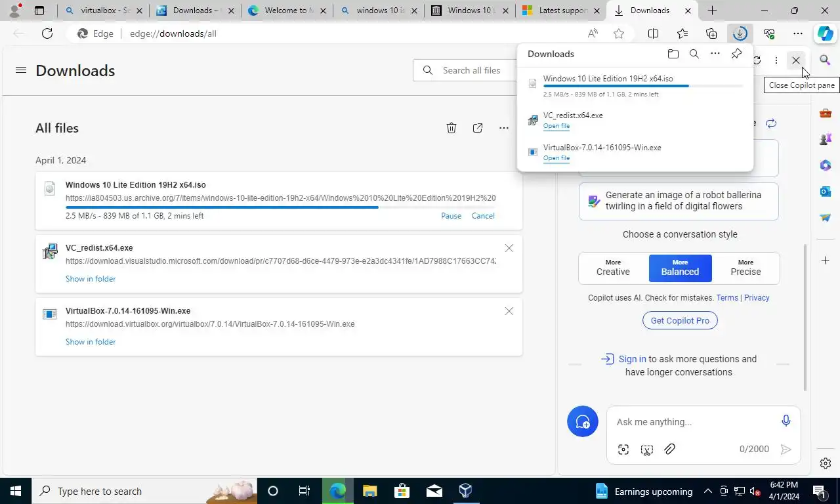Open file VC_redist.x64.exe in popup

556,126
